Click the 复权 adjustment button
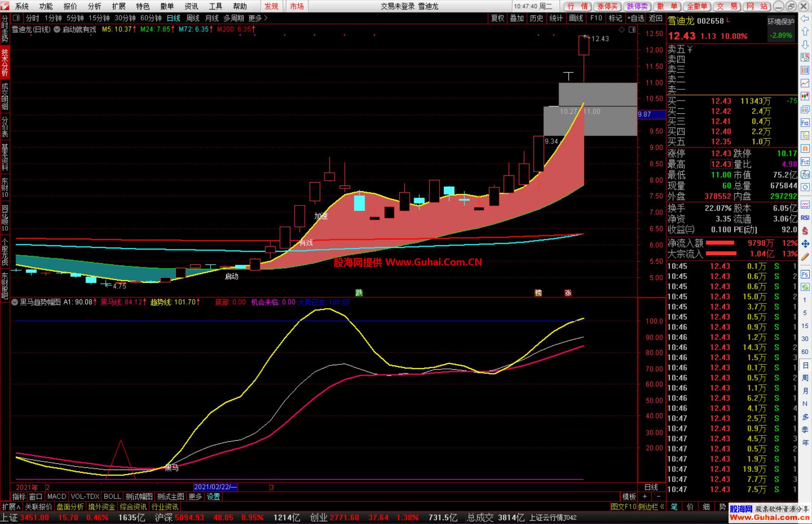The height and width of the screenshot is (524, 812). click(x=498, y=18)
